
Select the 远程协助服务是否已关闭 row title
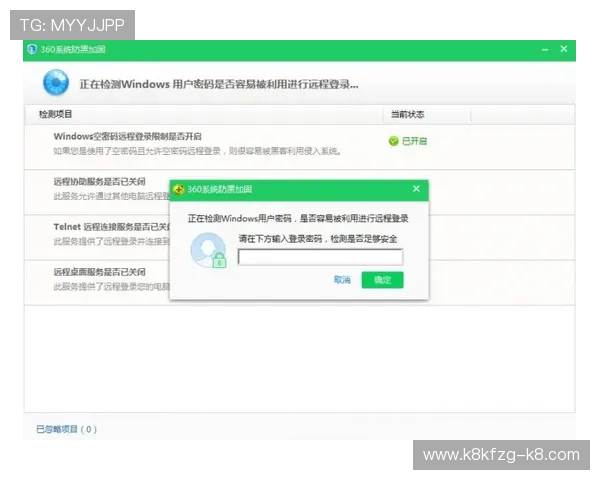coord(99,181)
